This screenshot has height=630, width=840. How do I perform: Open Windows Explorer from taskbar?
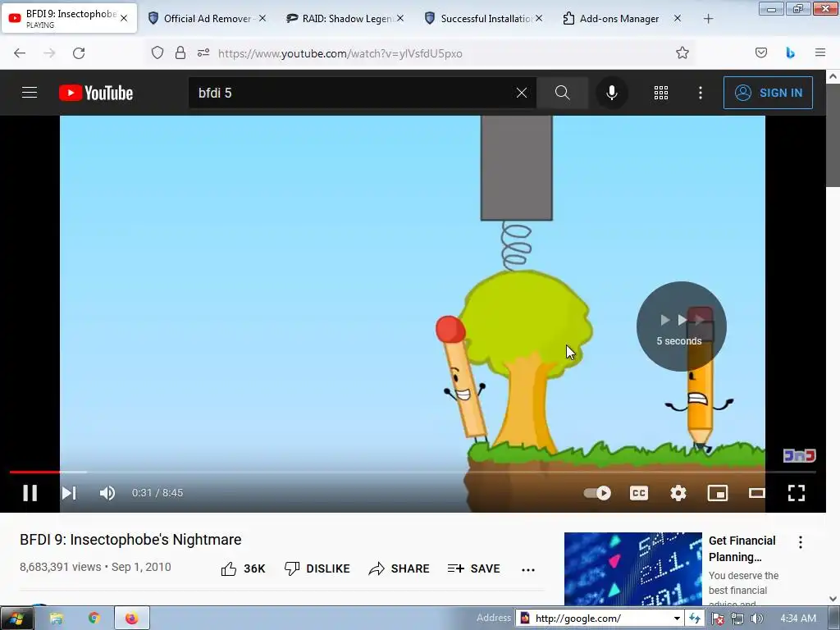click(x=57, y=619)
